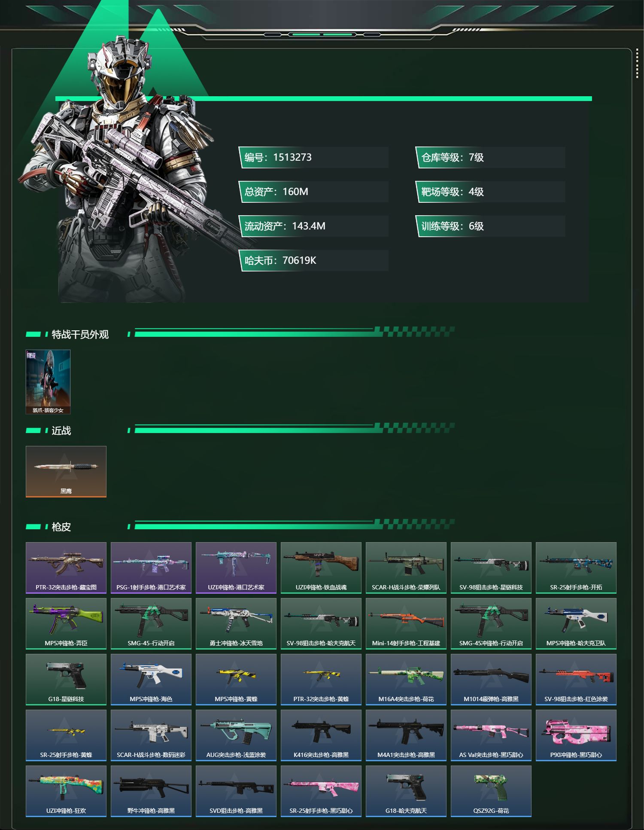Click the 总资产 160M info field
Viewport: 644px width, 830px height.
(x=314, y=192)
